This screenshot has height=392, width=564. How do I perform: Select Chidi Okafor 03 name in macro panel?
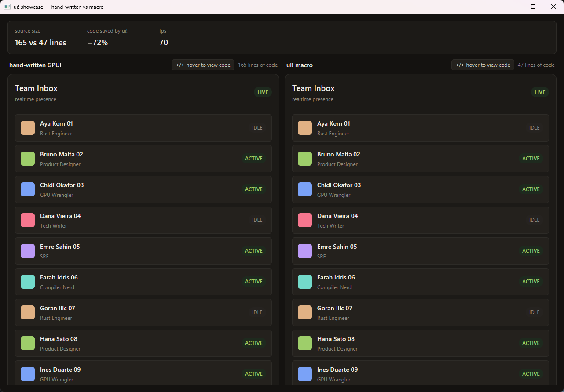pos(339,185)
